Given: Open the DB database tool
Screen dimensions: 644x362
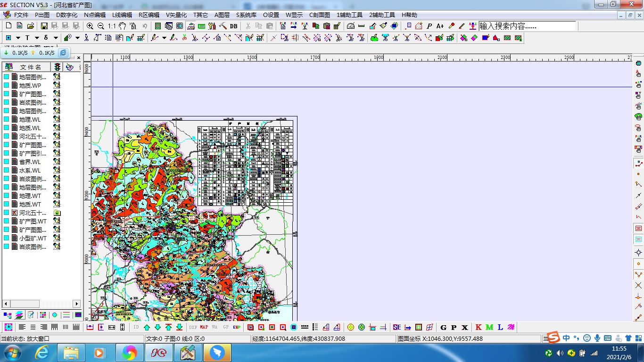Looking at the screenshot, I should (234, 26).
